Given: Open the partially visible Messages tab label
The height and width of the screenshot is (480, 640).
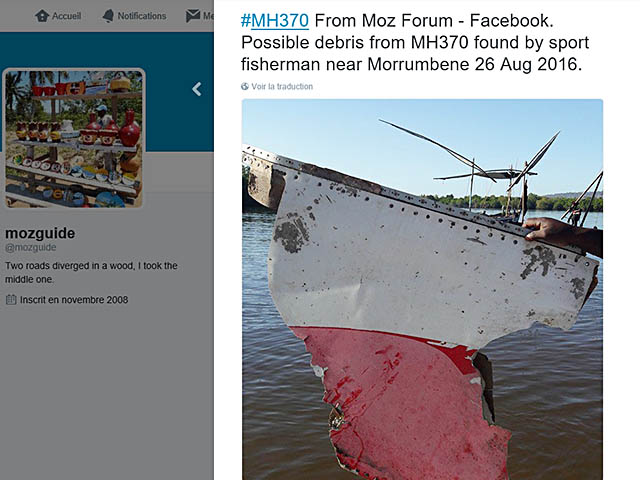Looking at the screenshot, I should pyautogui.click(x=208, y=16).
